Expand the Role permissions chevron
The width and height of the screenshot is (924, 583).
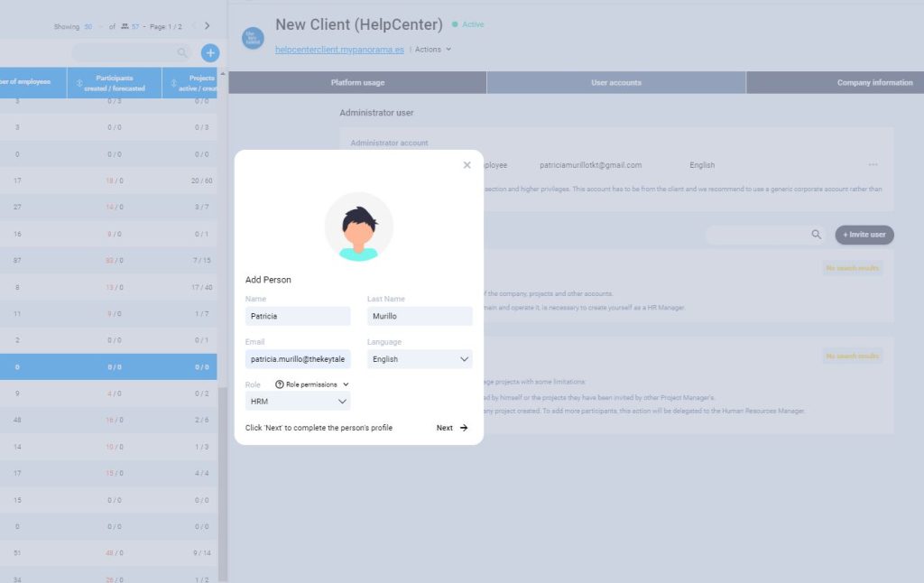tap(346, 384)
